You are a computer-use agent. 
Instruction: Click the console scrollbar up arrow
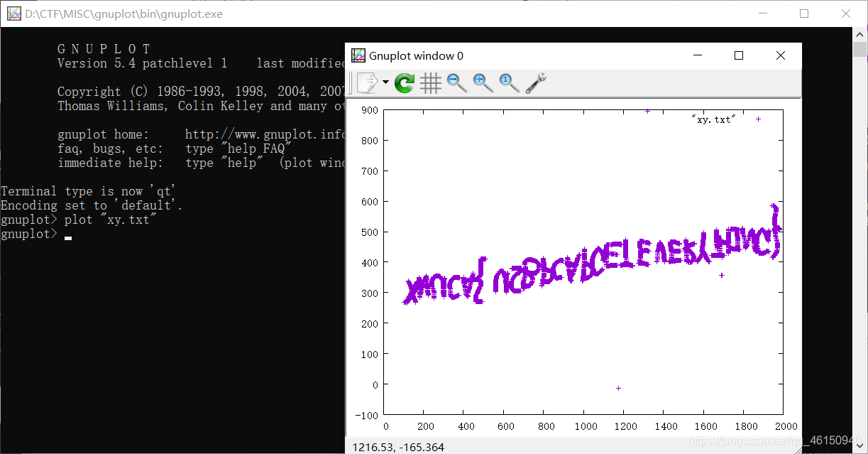[x=860, y=34]
